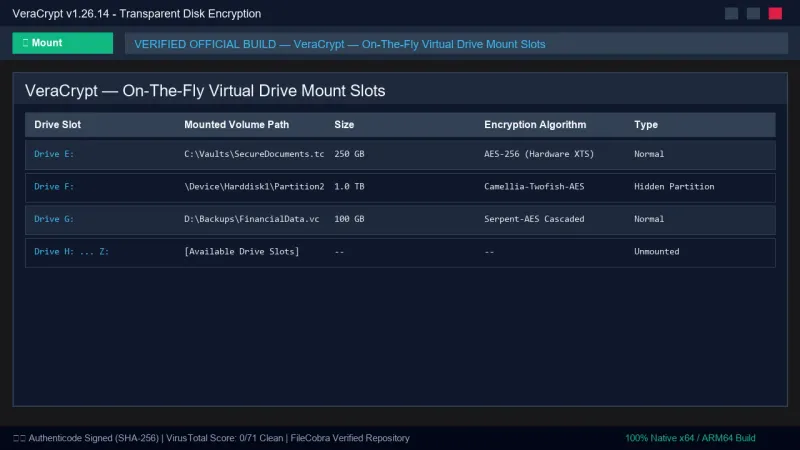
Task: Click the C:\Vaults\SecureDocuments.tc path
Action: pyautogui.click(x=254, y=154)
